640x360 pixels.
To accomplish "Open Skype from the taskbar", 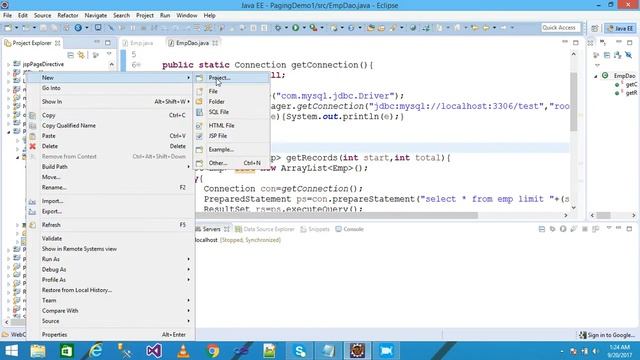I will point(300,351).
